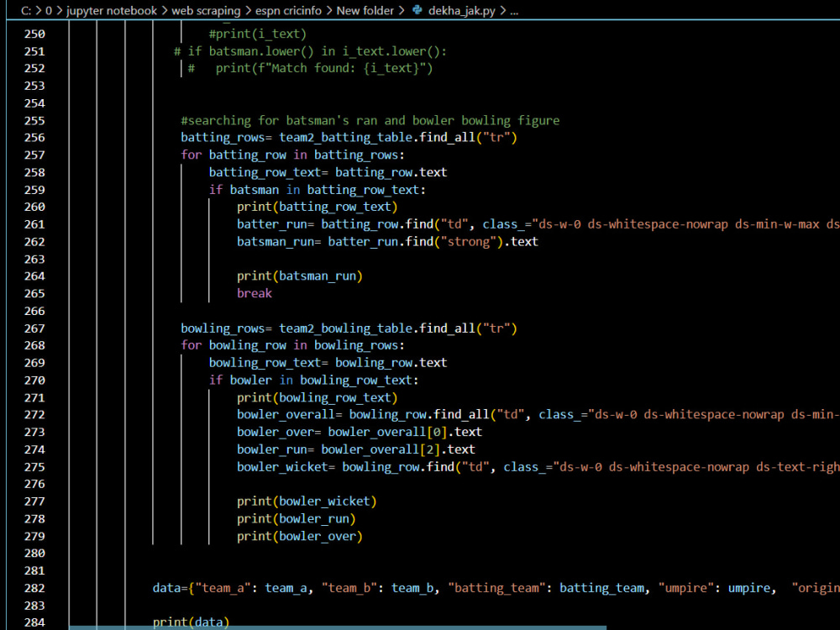Click 'if bowler in bowling_row_text' line
Screen dimensions: 840x630
(313, 381)
